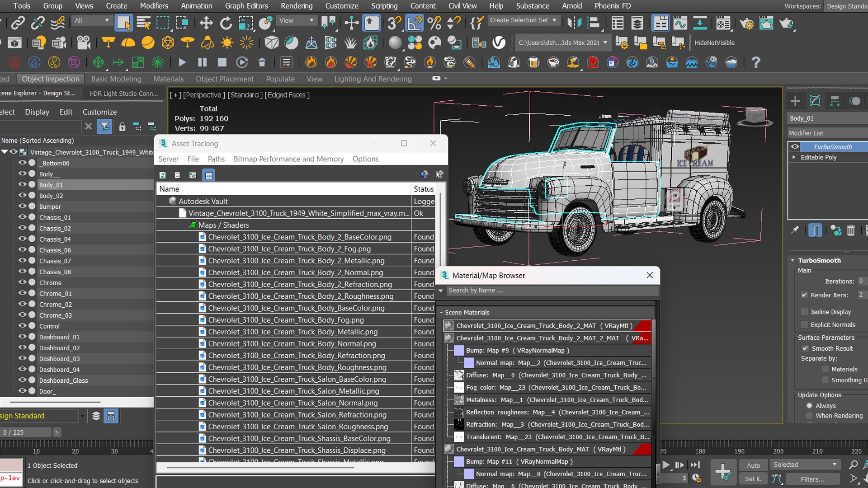Toggle the TurboSmooth modifier eye icon
This screenshot has height=488, width=868.
tap(795, 147)
